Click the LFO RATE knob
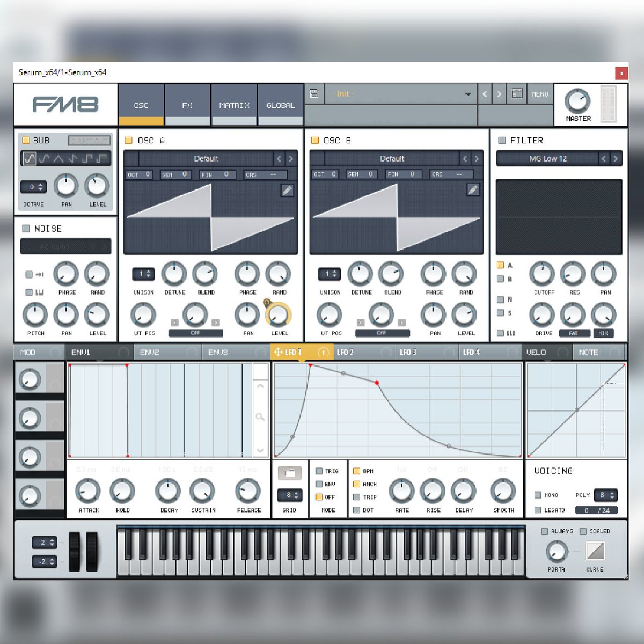The height and width of the screenshot is (644, 644). point(401,491)
